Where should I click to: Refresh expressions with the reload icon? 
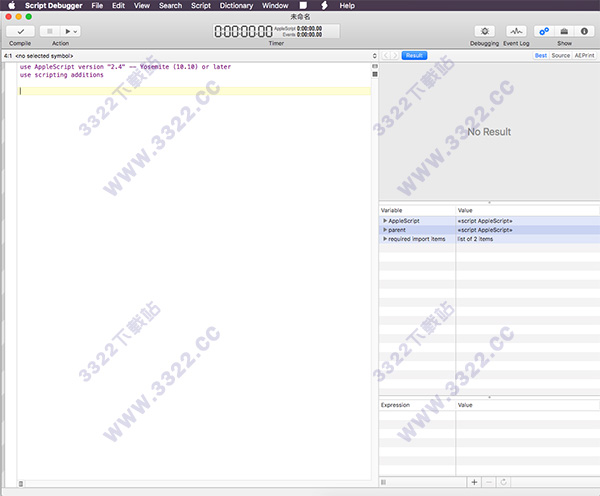(x=504, y=482)
